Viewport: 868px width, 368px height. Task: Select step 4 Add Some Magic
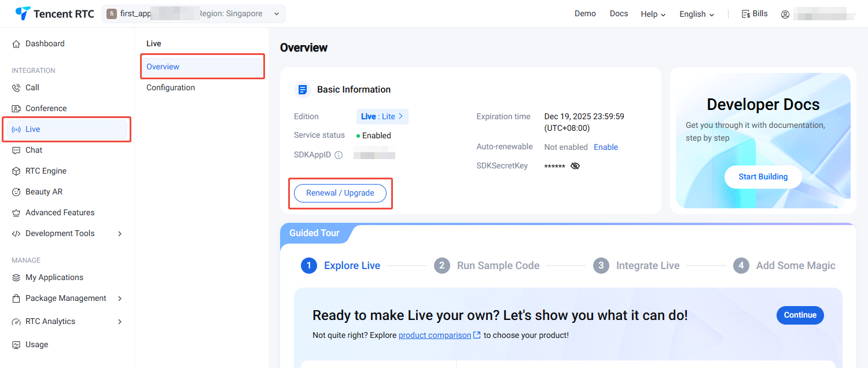[x=784, y=266]
